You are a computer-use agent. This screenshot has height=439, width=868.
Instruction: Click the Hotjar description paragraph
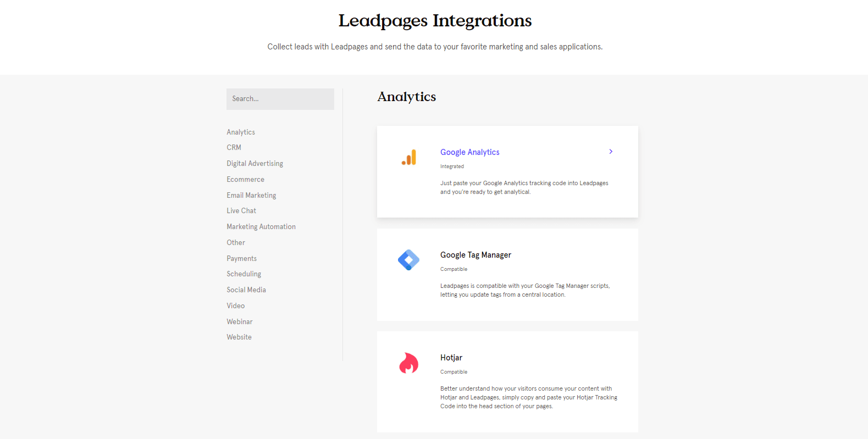click(x=529, y=397)
